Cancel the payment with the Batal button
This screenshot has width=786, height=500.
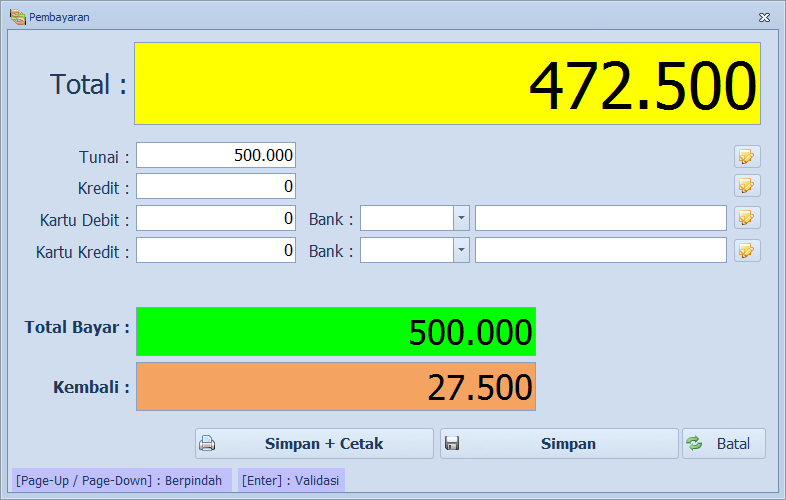pos(724,444)
